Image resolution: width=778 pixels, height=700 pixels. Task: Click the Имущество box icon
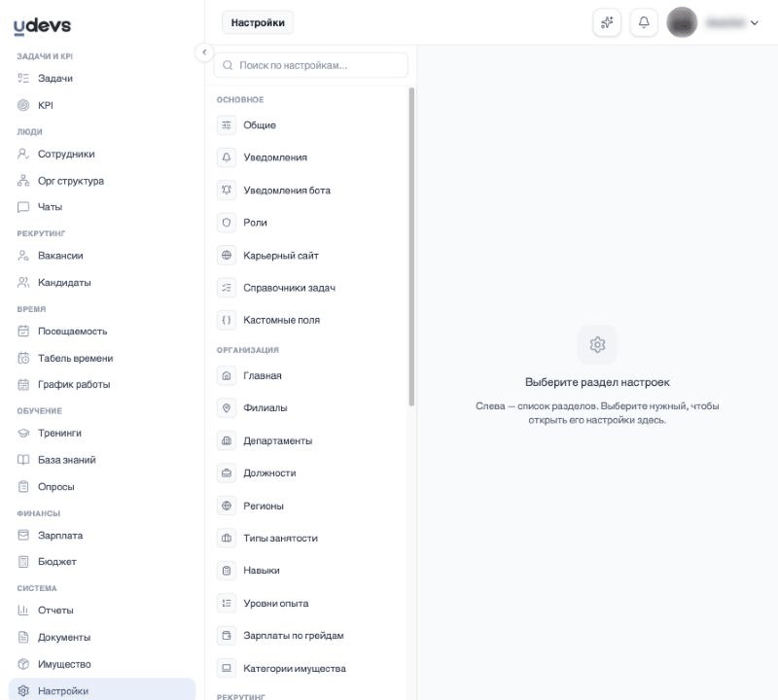(x=23, y=664)
